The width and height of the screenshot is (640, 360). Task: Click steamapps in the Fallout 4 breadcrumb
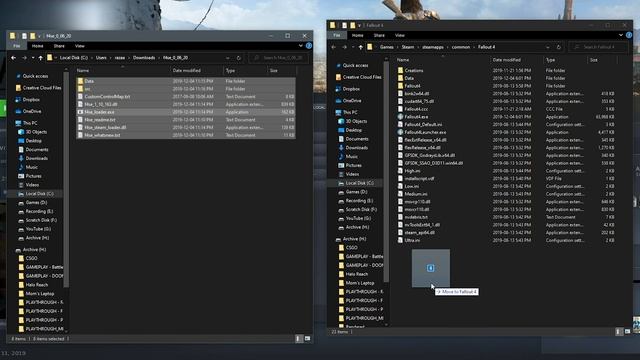(433, 47)
